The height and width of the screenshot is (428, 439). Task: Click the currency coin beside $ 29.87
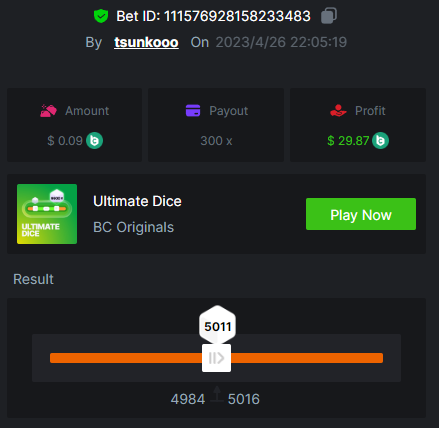click(x=381, y=140)
